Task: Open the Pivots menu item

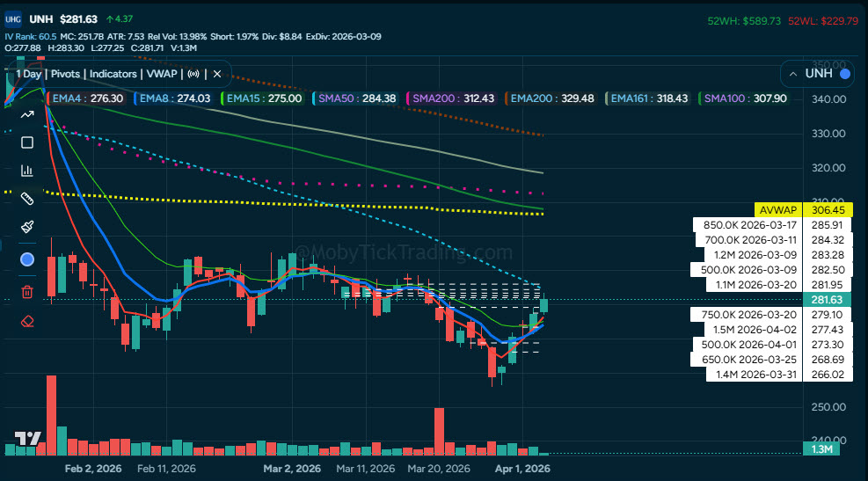Action: (x=66, y=74)
